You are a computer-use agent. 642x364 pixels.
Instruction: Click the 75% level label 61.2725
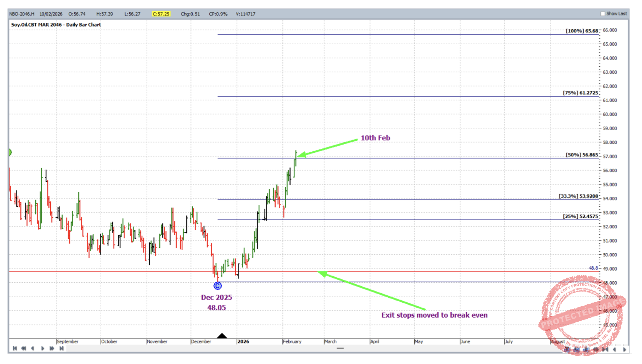[580, 93]
